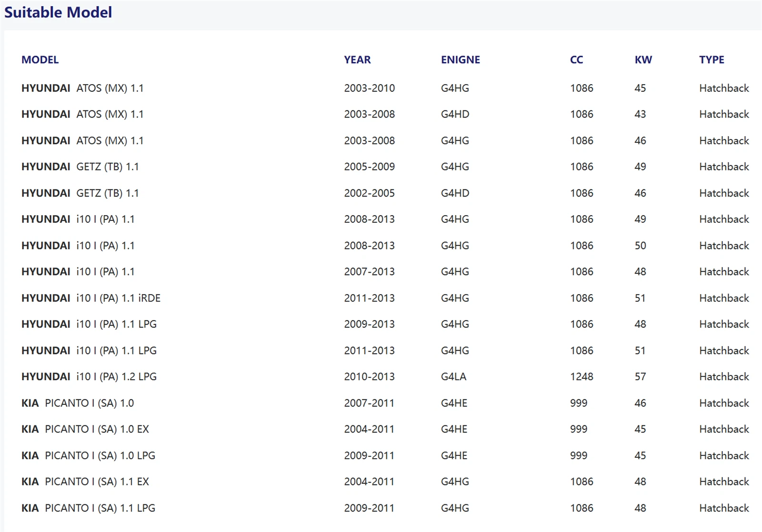Click CC '999' in PICANTO 1.0 EX row
Screen dimensions: 762x532
[579, 429]
